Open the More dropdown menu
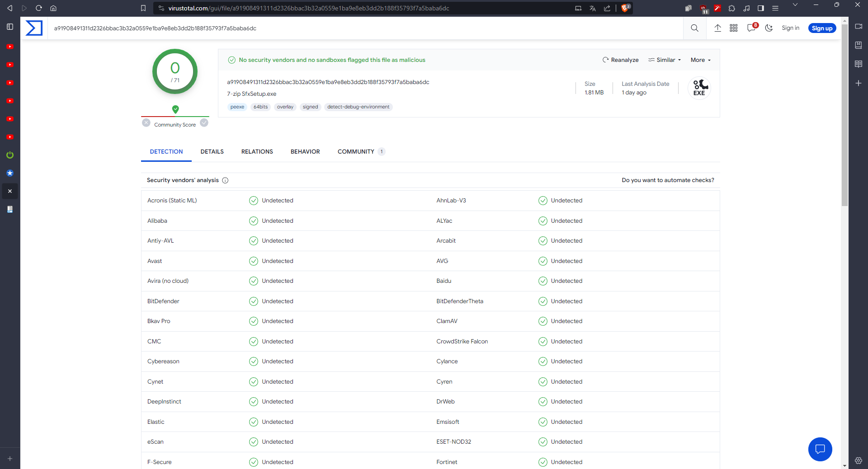 point(701,60)
